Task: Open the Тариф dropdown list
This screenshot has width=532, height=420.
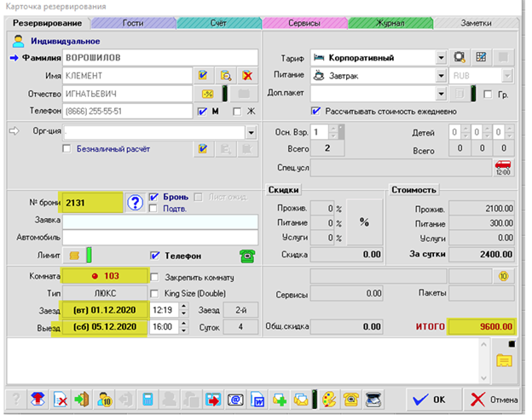Action: (441, 58)
